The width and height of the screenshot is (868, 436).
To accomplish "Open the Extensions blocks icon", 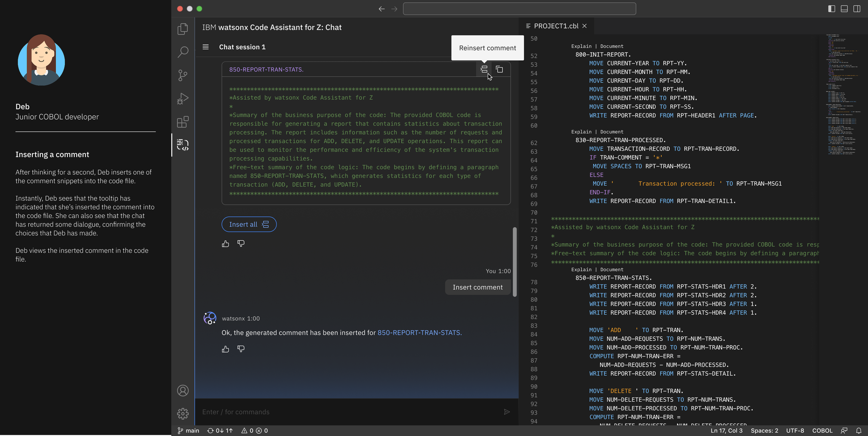I will pyautogui.click(x=183, y=122).
